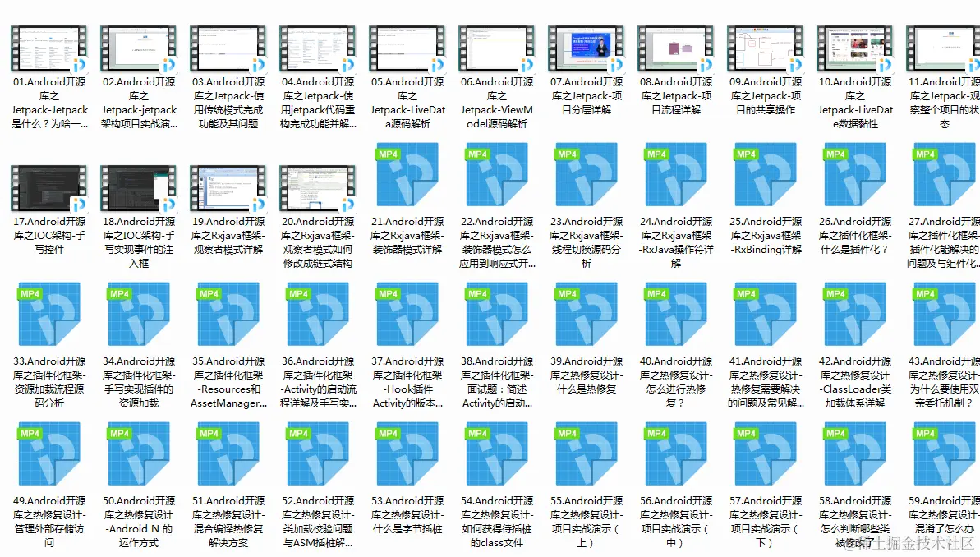Open video 42 ClassLoader类加载体系详解
Screen dimensions: 980x557
(x=854, y=315)
